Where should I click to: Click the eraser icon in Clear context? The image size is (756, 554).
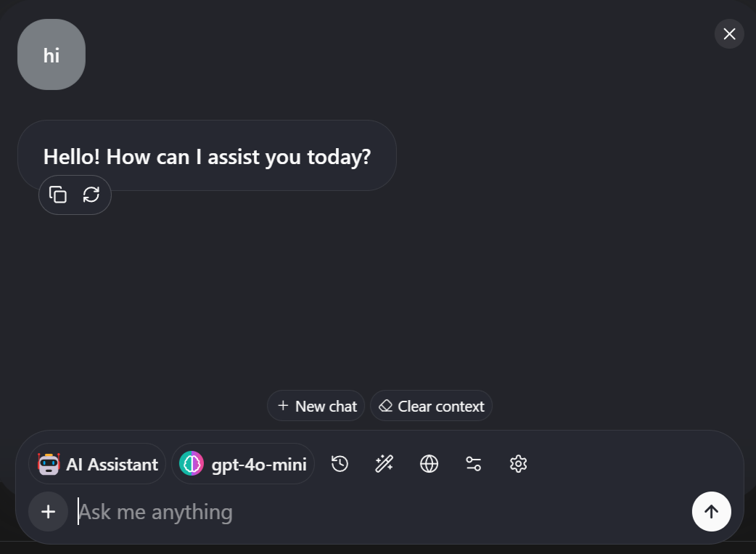[x=386, y=406]
